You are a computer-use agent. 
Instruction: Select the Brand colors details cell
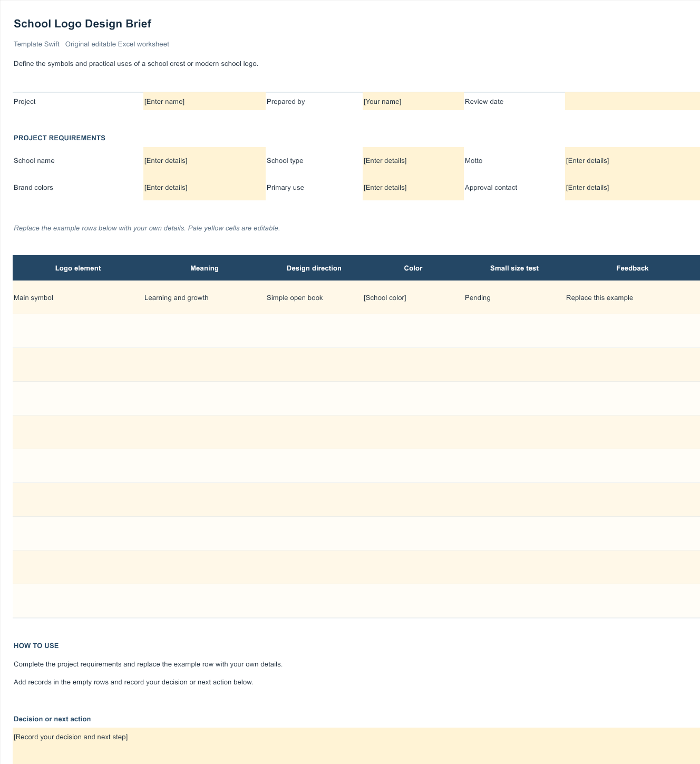click(205, 188)
